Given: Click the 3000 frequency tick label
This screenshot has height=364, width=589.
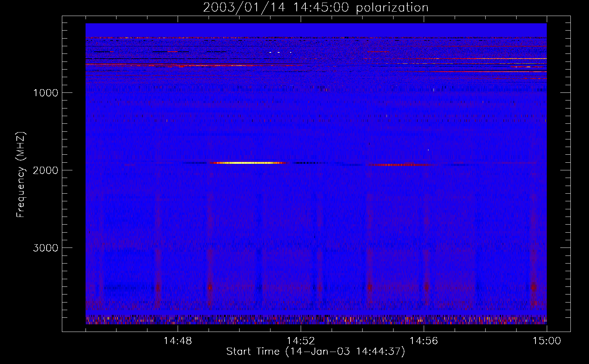Looking at the screenshot, I should pos(46,248).
